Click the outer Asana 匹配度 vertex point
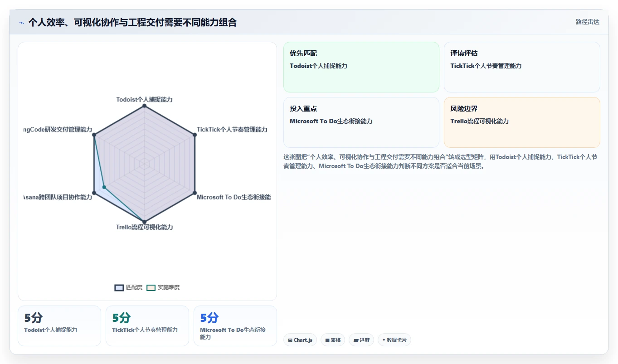This screenshot has height=364, width=618. 94,193
